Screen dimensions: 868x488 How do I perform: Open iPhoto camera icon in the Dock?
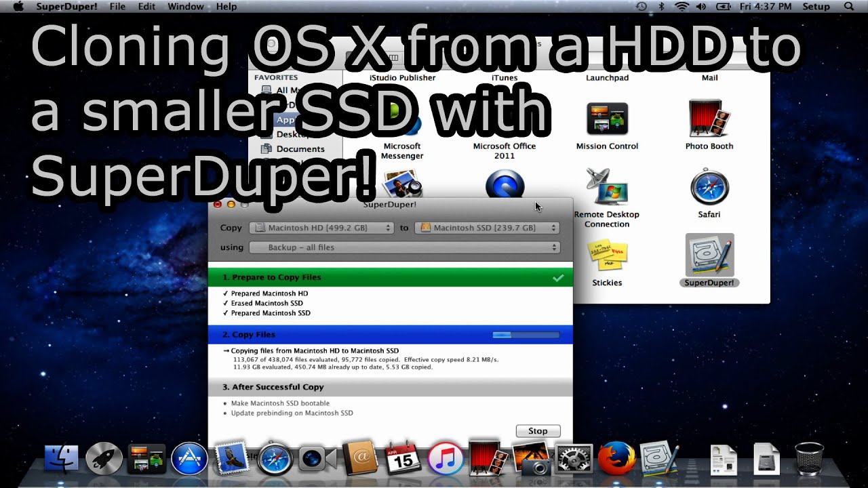pyautogui.click(x=531, y=460)
